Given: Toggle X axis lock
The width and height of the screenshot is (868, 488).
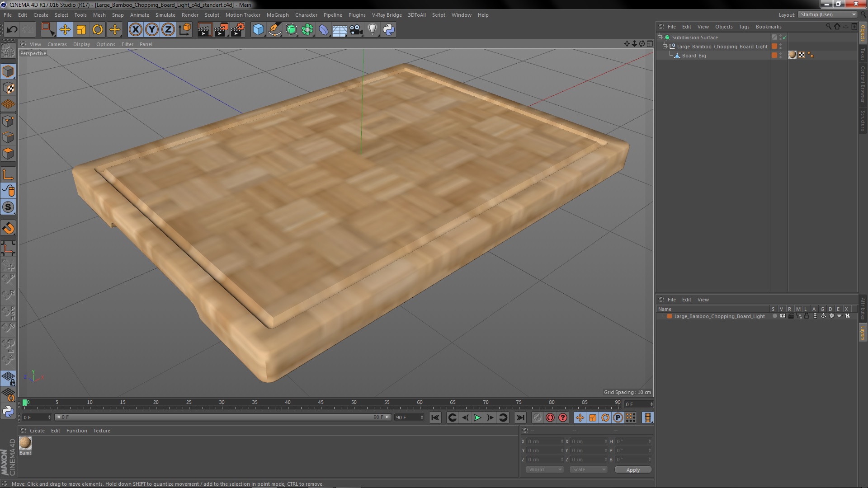Looking at the screenshot, I should point(135,30).
